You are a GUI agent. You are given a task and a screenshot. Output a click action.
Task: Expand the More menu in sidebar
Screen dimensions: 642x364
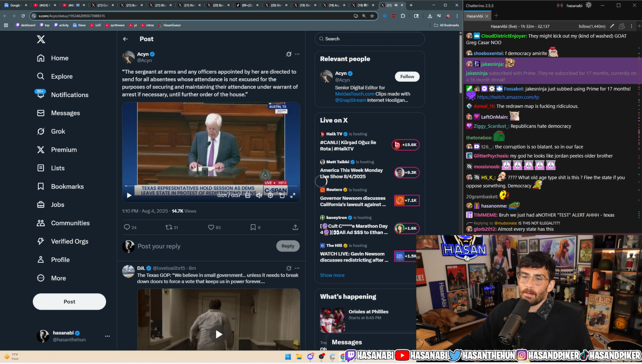(x=52, y=278)
